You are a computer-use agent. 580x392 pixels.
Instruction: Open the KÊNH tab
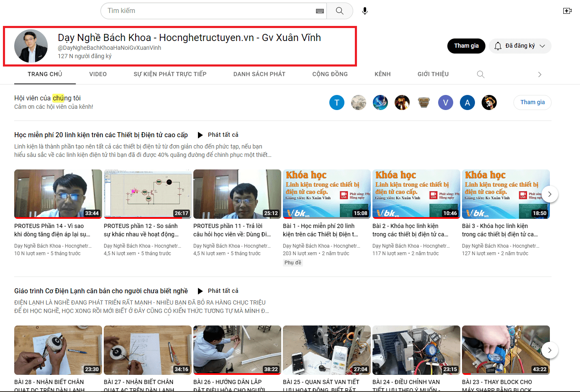click(x=382, y=74)
